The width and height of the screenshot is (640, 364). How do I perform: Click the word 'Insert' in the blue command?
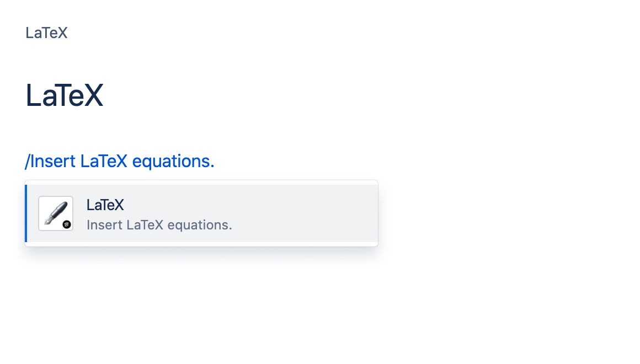click(53, 162)
